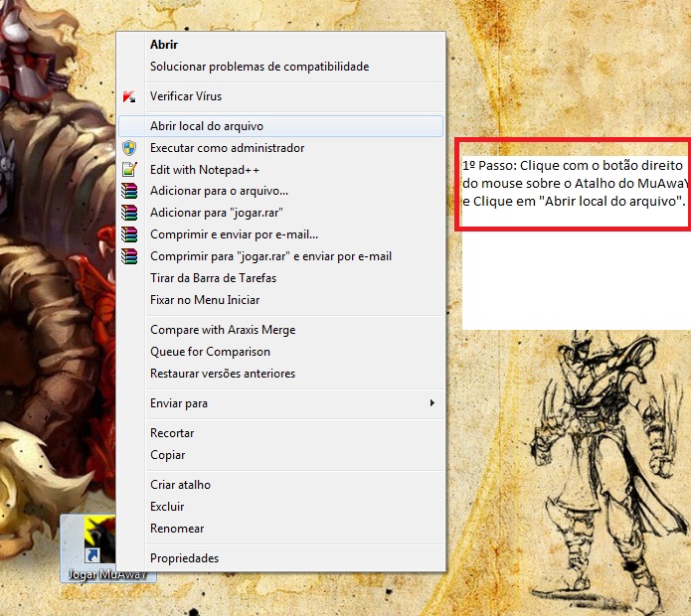Click the Kaspersky icon beside Verificar Vírus

point(129,96)
